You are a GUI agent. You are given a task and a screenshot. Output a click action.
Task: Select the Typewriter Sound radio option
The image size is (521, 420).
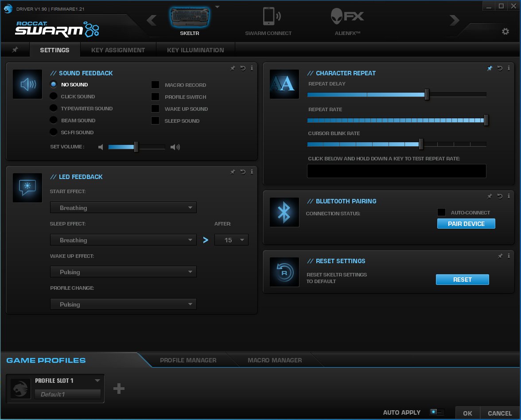53,109
